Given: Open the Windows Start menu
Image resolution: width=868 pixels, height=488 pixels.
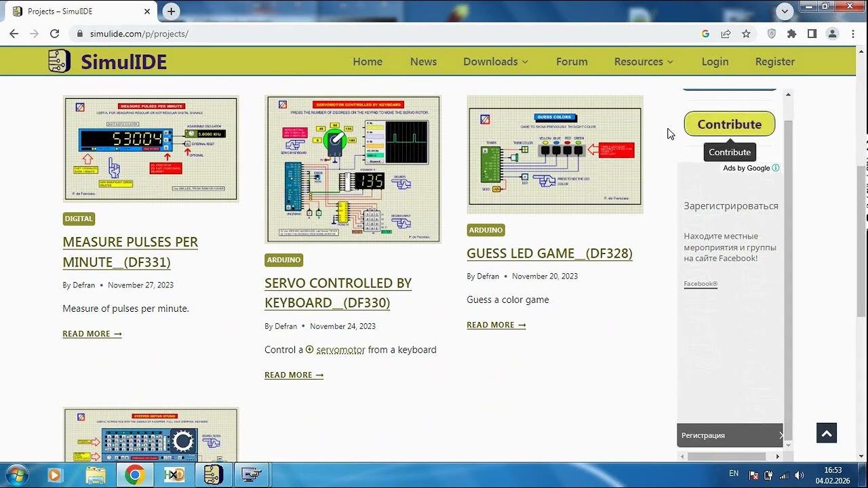Looking at the screenshot, I should (x=16, y=475).
